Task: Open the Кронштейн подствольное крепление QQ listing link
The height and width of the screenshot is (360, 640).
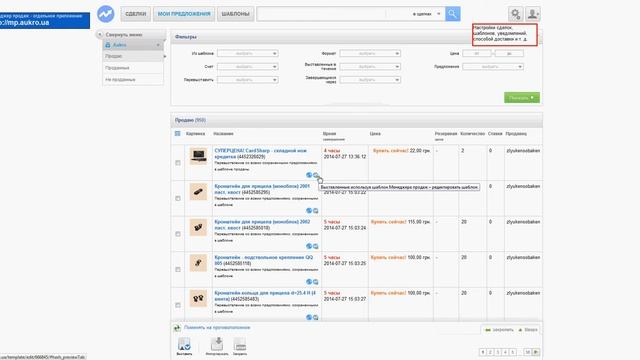Action: (264, 260)
